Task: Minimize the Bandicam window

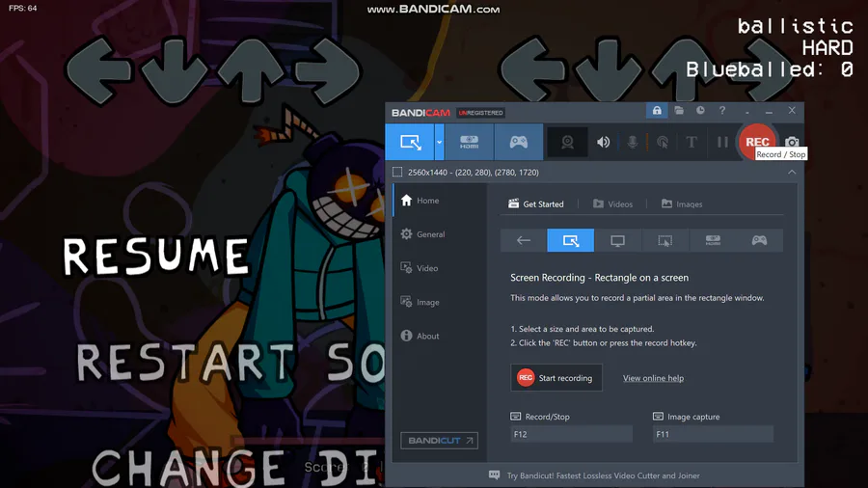Action: coord(769,111)
